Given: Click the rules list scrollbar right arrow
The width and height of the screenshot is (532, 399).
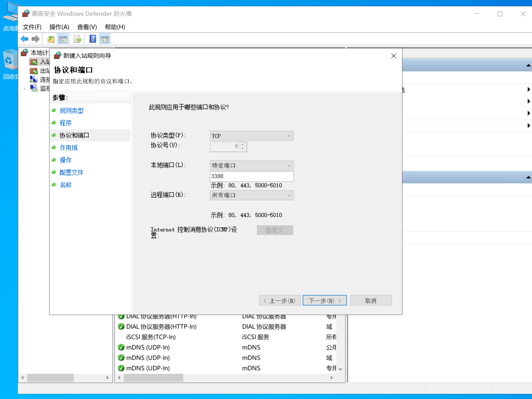Looking at the screenshot, I should point(332,378).
